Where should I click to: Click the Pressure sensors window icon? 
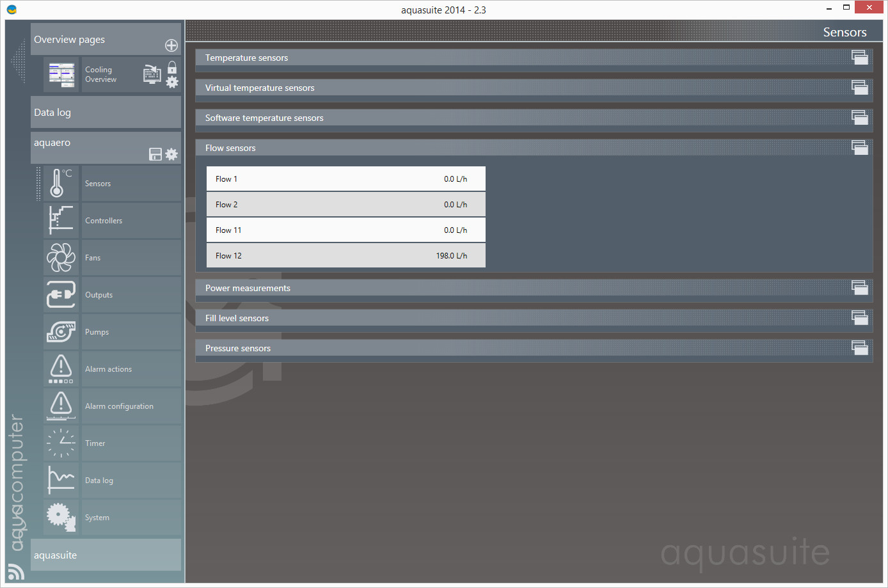[860, 348]
